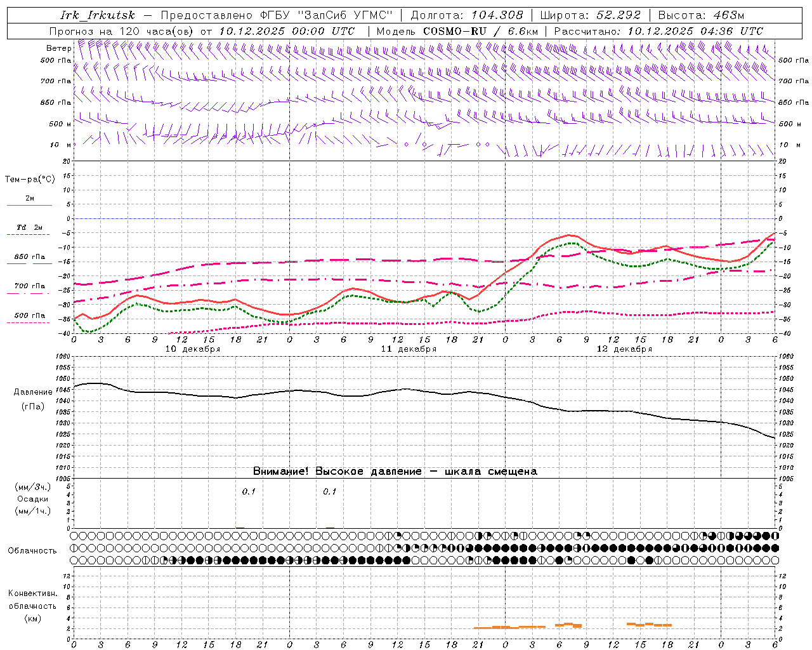Viewport: 812px width, 650px height.
Task: Click the Осадки precipitation label
Action: point(33,499)
